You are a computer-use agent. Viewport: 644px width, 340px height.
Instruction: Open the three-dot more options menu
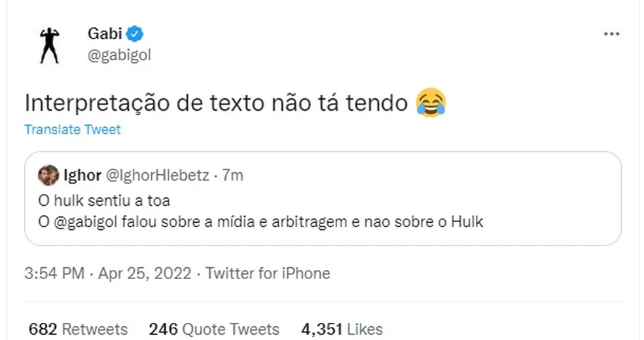point(611,34)
